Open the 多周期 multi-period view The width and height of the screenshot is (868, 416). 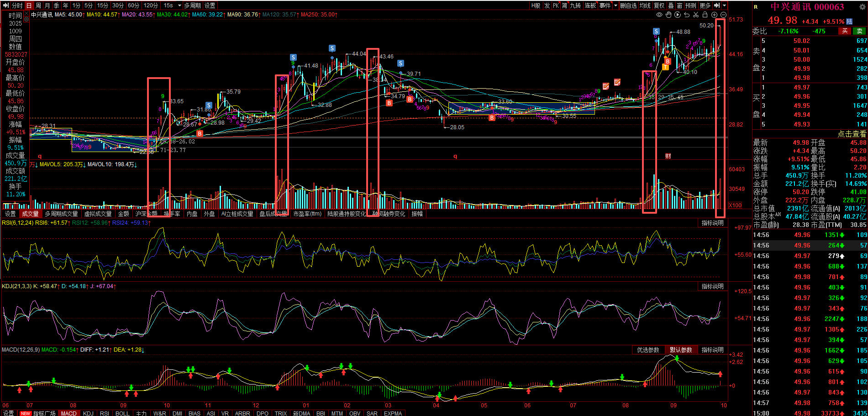192,5
